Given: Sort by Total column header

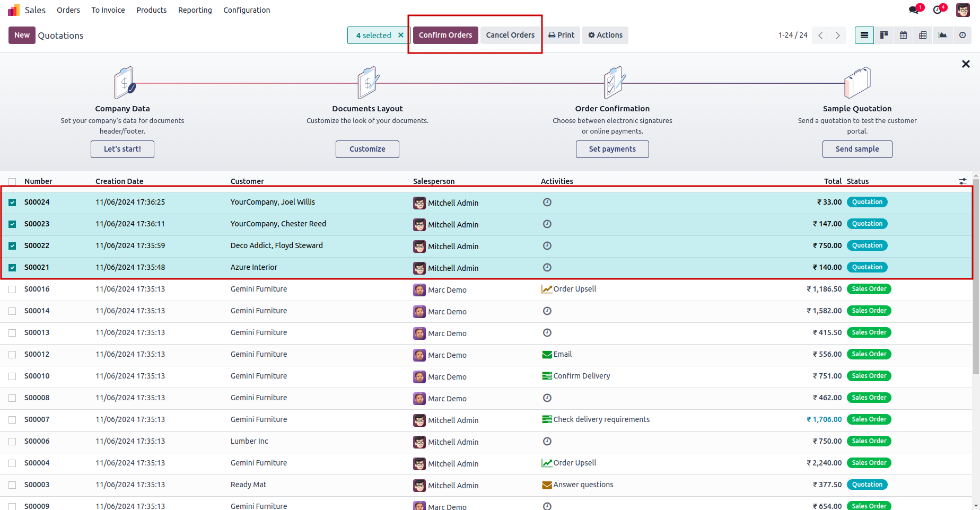Looking at the screenshot, I should click(833, 181).
